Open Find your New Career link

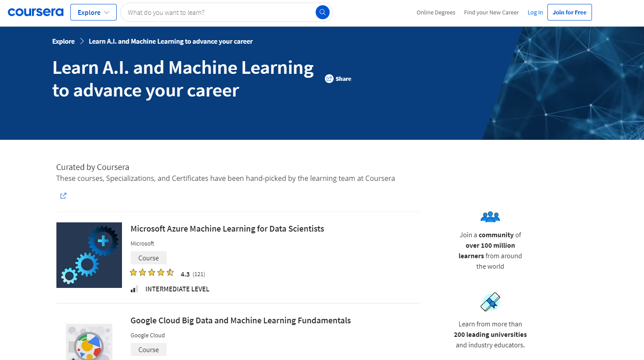tap(491, 12)
